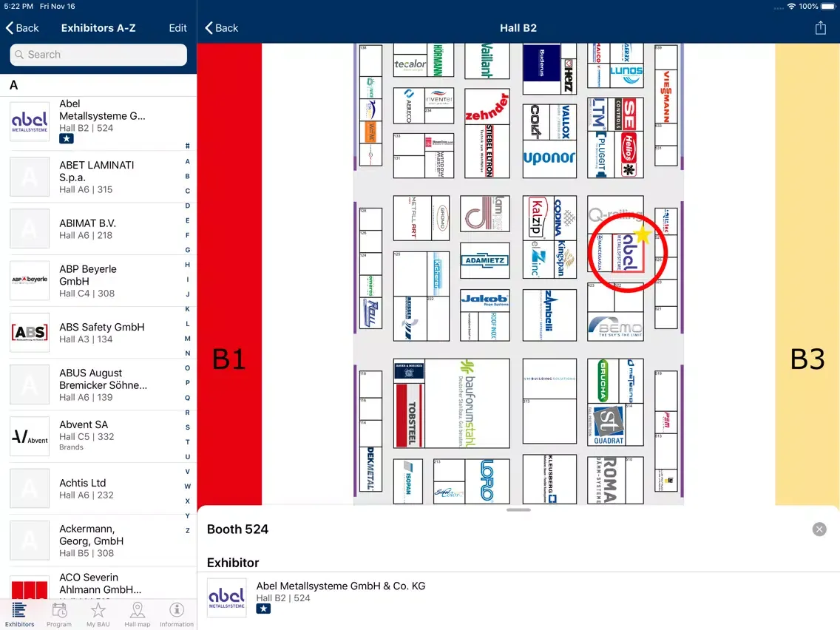Tap the booth panel drag handle

click(x=518, y=510)
